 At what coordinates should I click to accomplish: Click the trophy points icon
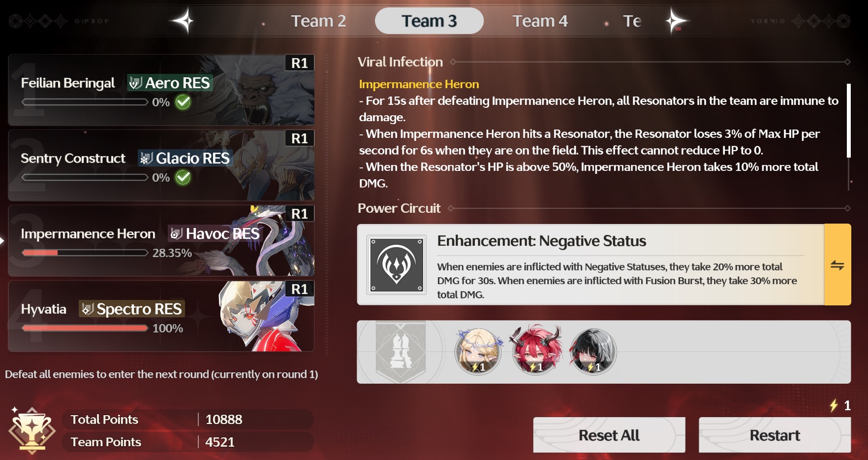pos(32,430)
